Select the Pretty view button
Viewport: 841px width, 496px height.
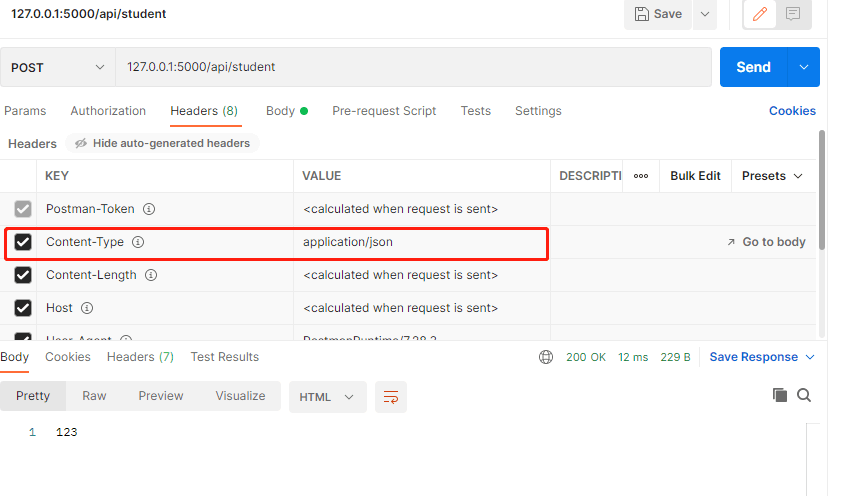(x=33, y=396)
